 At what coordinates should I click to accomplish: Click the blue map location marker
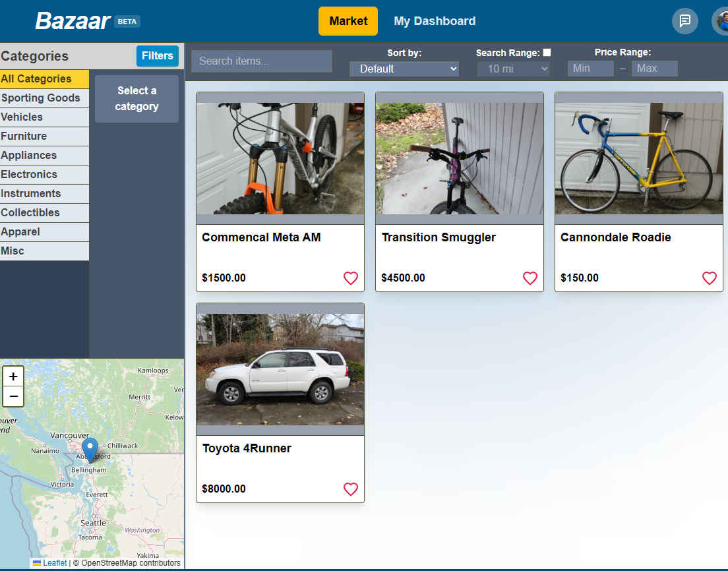[90, 448]
